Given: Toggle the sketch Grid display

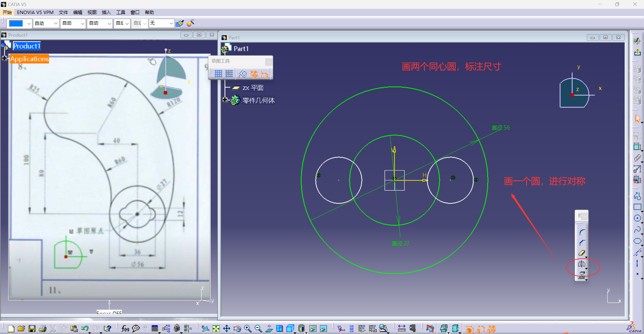Looking at the screenshot, I should (x=218, y=74).
